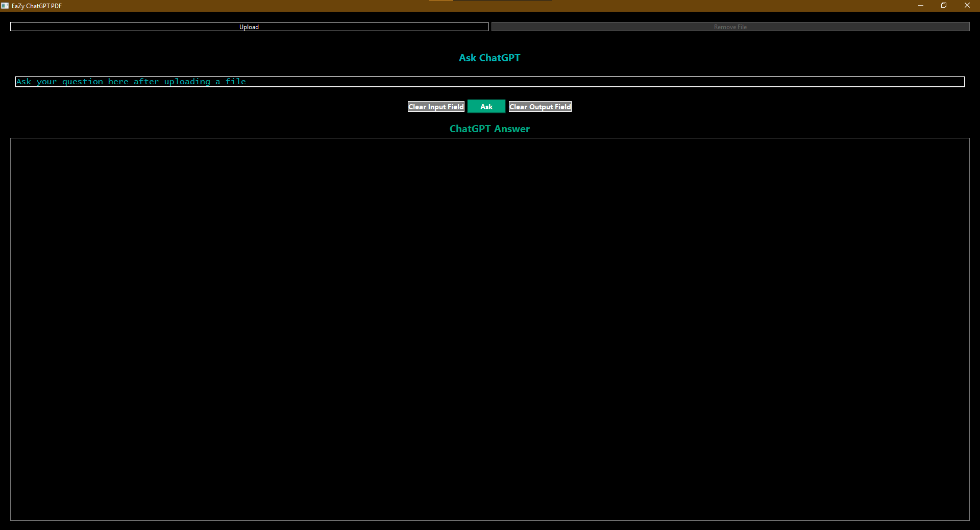Focus the Ask button between the clear buttons

485,106
